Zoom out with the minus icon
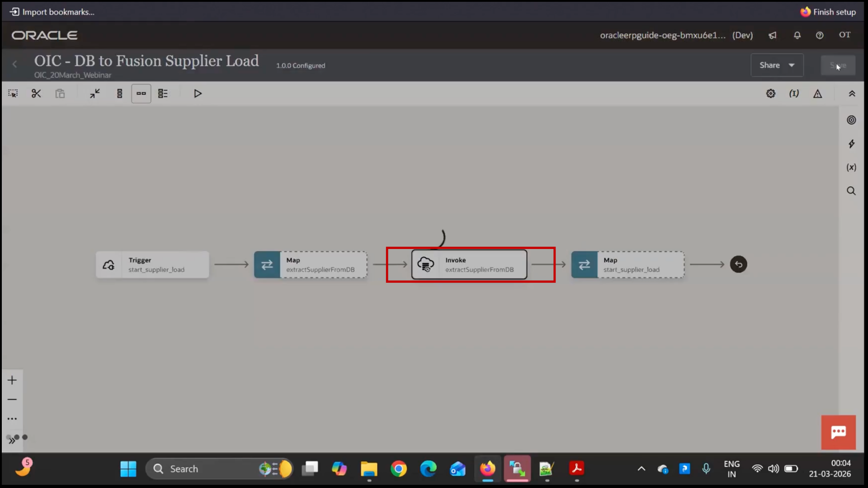The height and width of the screenshot is (488, 868). point(12,399)
